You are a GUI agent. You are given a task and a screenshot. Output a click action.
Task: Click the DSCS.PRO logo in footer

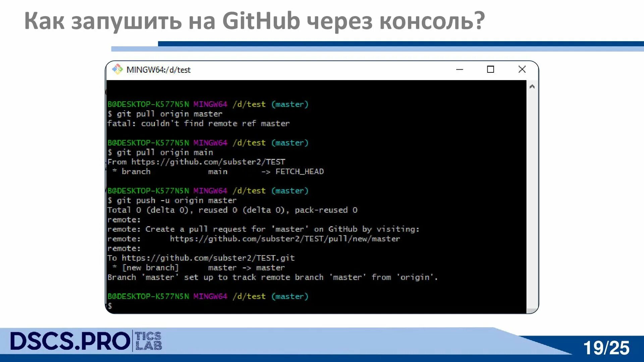(70, 341)
